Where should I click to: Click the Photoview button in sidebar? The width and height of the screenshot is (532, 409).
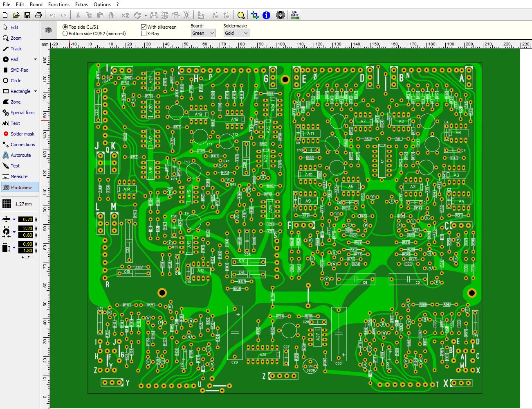pyautogui.click(x=20, y=188)
